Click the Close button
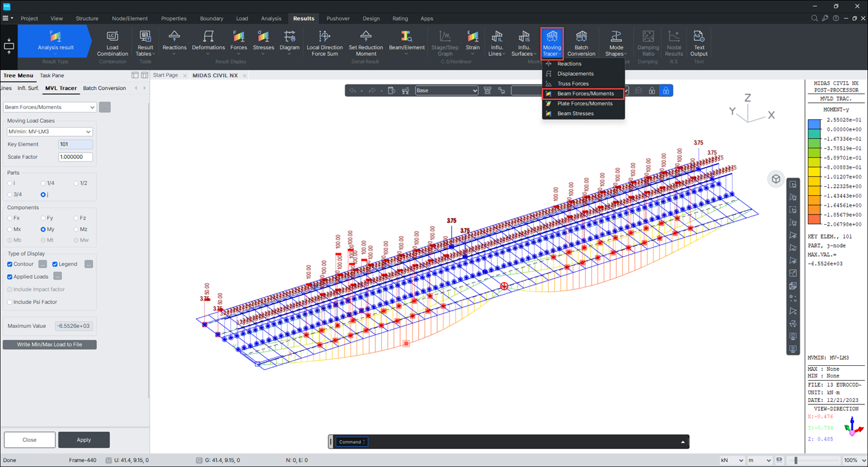This screenshot has height=467, width=868. 30,440
